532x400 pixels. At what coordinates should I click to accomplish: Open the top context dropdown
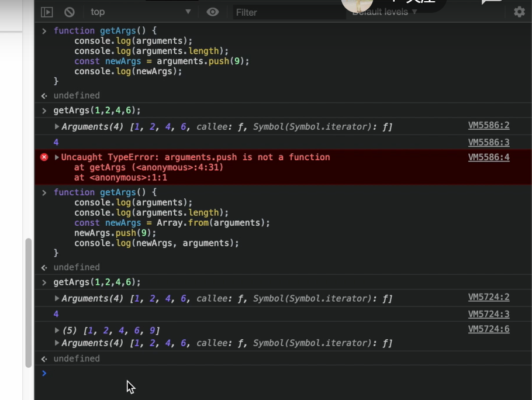[140, 12]
